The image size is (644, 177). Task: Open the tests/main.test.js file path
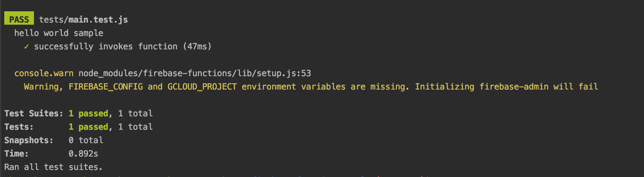(83, 19)
